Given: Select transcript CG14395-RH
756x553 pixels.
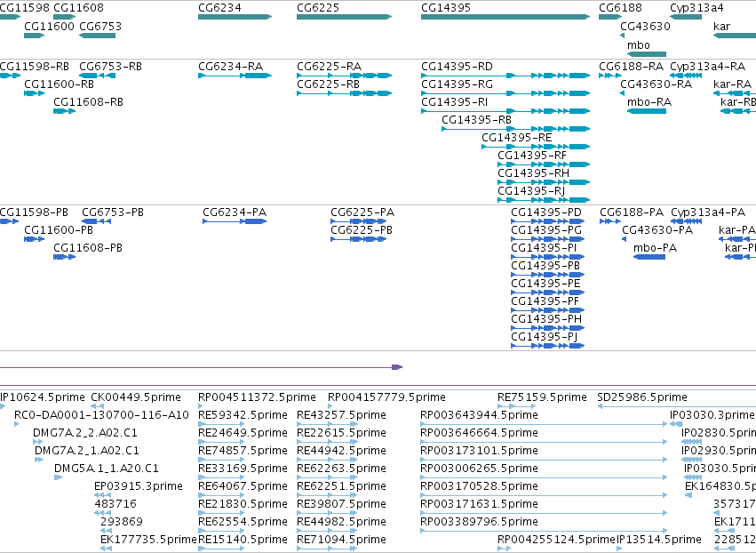Looking at the screenshot, I should pyautogui.click(x=544, y=182).
